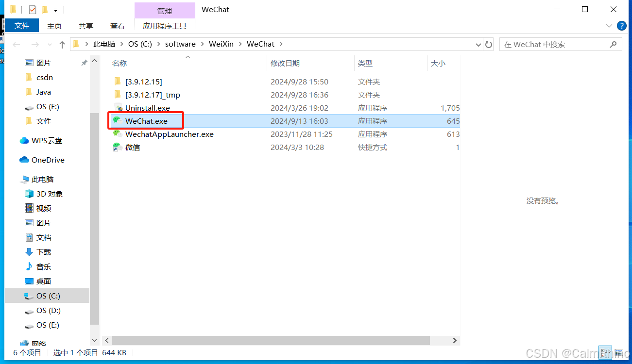Image resolution: width=632 pixels, height=364 pixels.
Task: Expand the chevron after 此电脑 in the path
Action: coord(121,44)
